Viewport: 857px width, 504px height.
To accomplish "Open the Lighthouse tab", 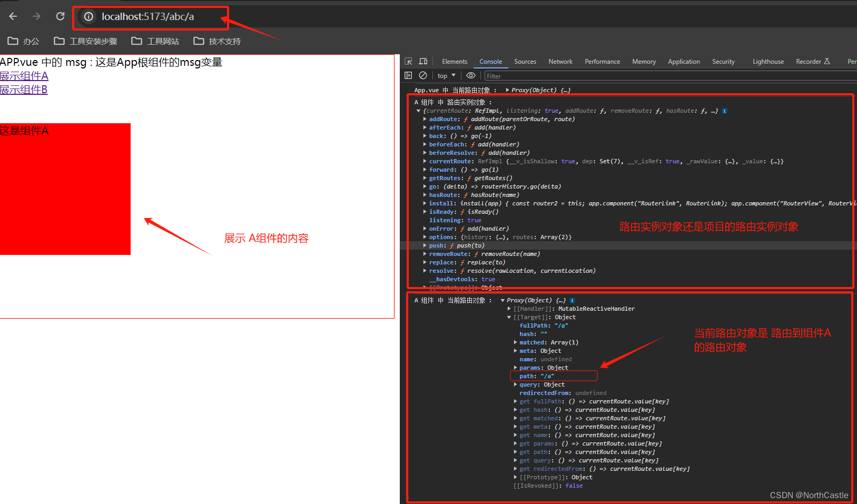I will (x=768, y=62).
